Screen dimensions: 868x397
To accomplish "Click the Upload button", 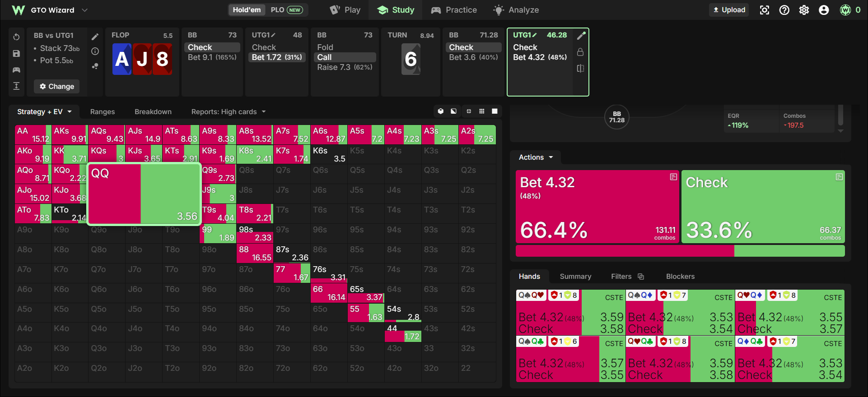I will 729,10.
